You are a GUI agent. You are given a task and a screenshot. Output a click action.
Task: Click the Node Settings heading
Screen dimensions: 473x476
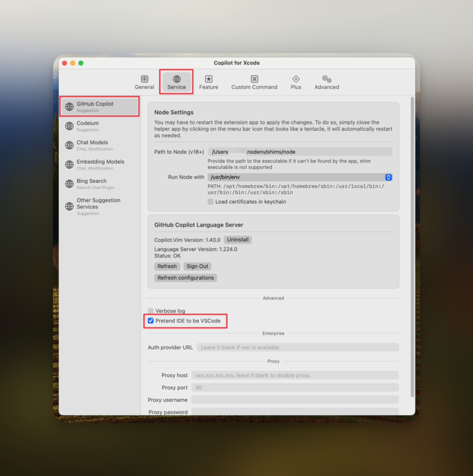(x=174, y=112)
